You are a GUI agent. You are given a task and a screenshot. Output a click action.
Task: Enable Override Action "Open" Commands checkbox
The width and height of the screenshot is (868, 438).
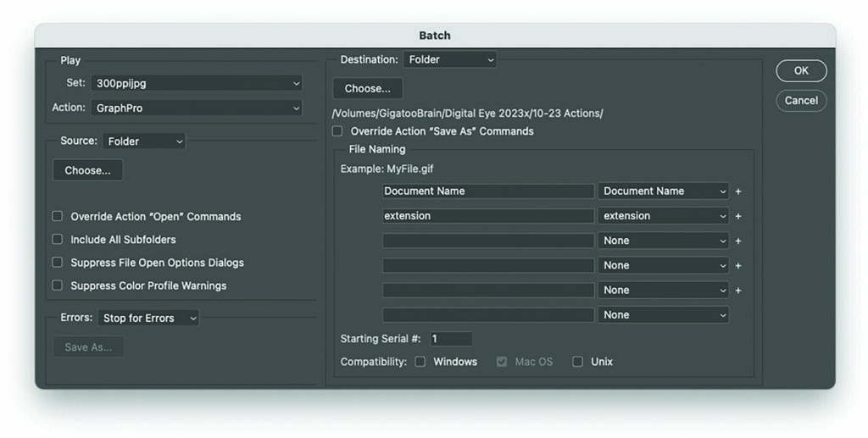[x=58, y=217]
